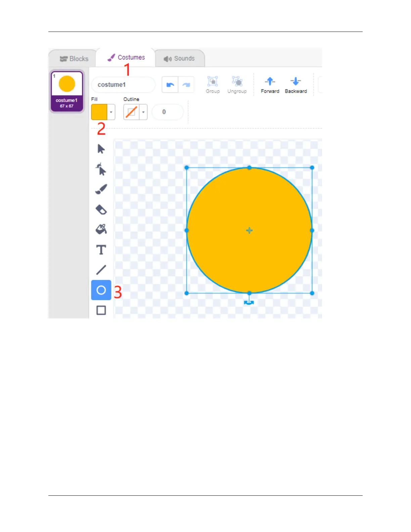Screen dimensions: 411x532
Task: Open the Fill color dropdown arrow
Action: 111,112
